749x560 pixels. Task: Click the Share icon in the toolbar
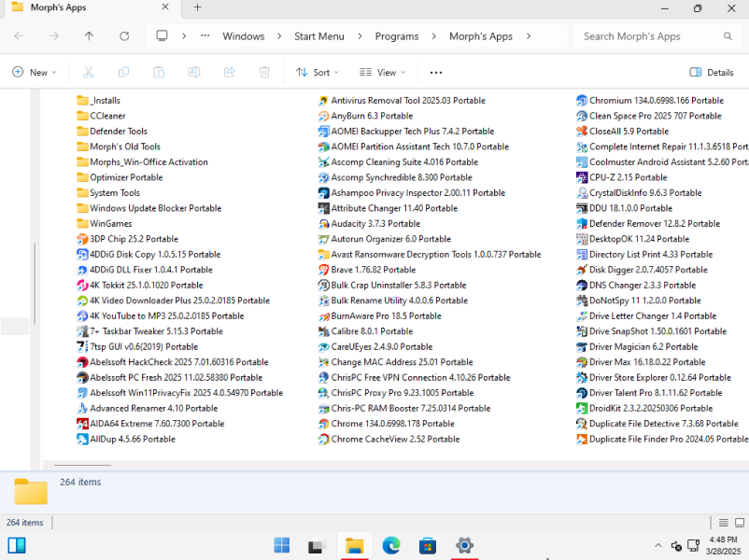[230, 72]
